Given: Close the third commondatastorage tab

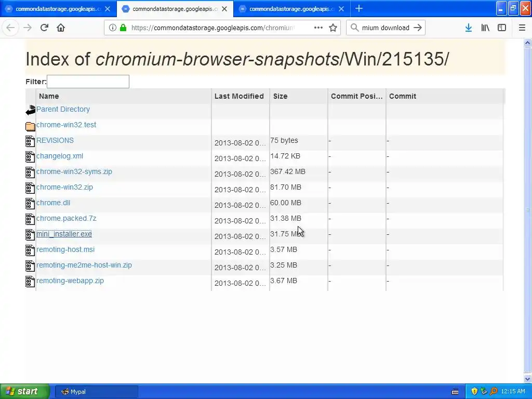Looking at the screenshot, I should click(341, 9).
